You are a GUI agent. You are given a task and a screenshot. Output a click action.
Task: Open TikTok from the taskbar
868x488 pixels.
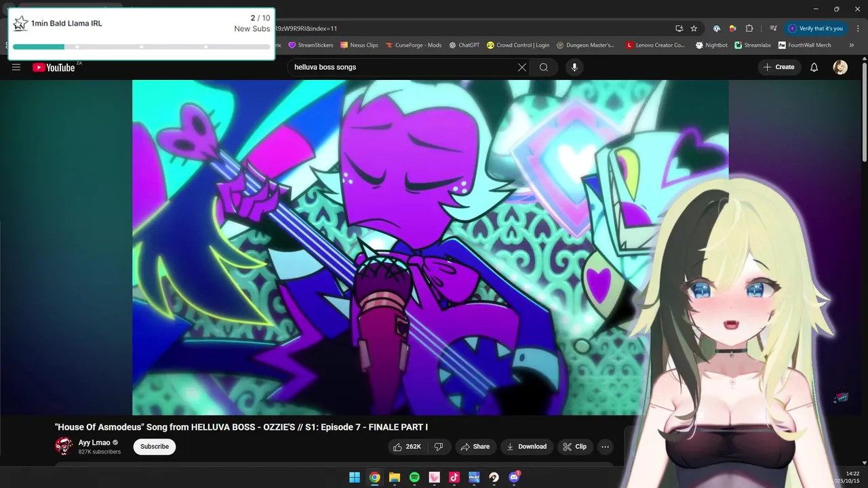(x=454, y=477)
